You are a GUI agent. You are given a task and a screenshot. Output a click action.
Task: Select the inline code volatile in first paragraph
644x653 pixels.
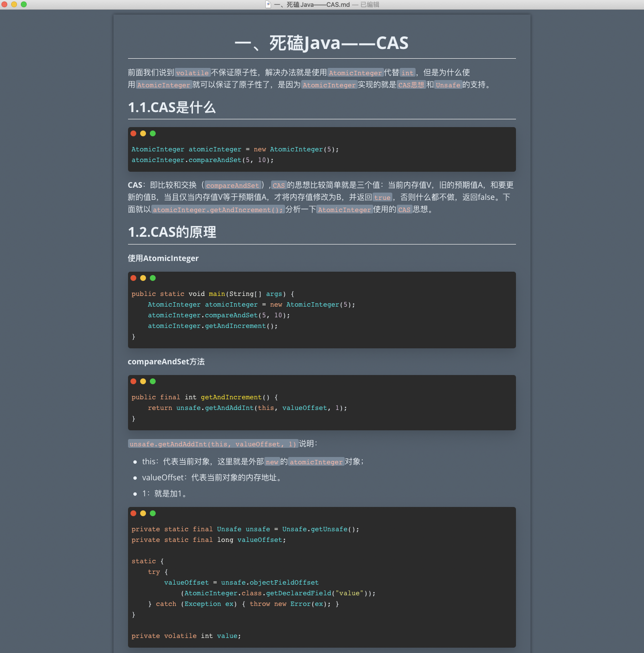coord(192,72)
